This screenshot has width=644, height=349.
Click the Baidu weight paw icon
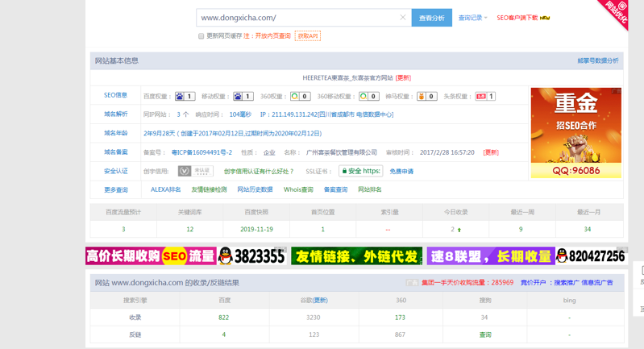[180, 97]
